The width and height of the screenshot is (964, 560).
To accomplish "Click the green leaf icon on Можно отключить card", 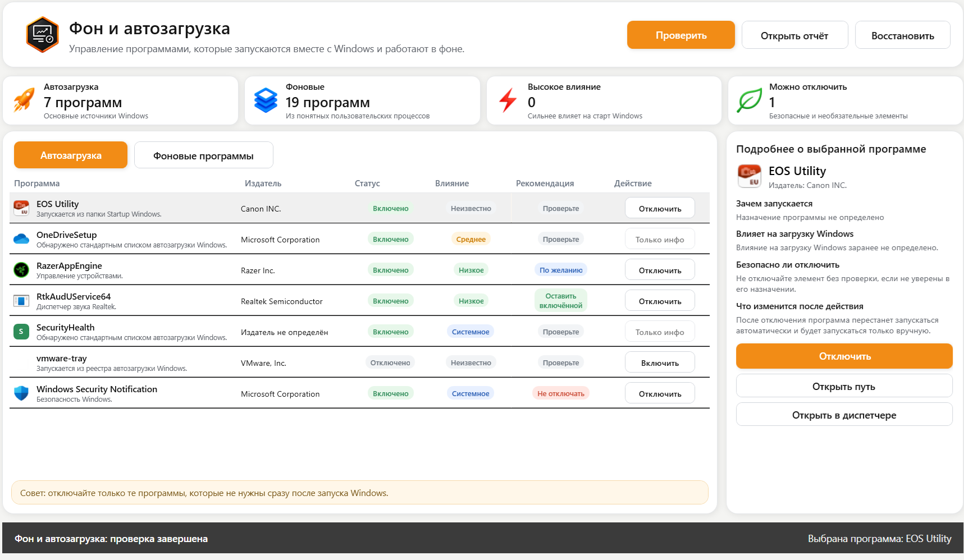I will 750,100.
